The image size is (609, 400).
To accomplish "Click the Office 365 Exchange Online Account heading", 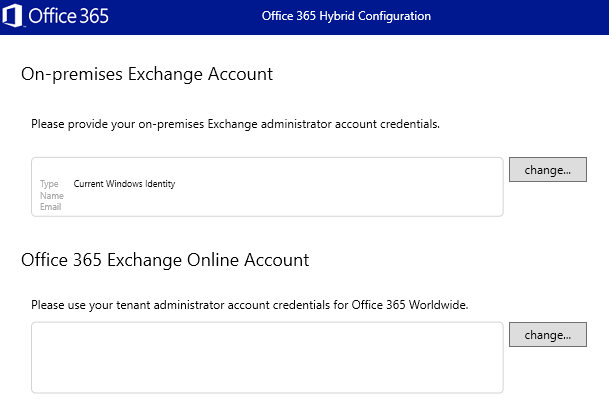I will 165,260.
